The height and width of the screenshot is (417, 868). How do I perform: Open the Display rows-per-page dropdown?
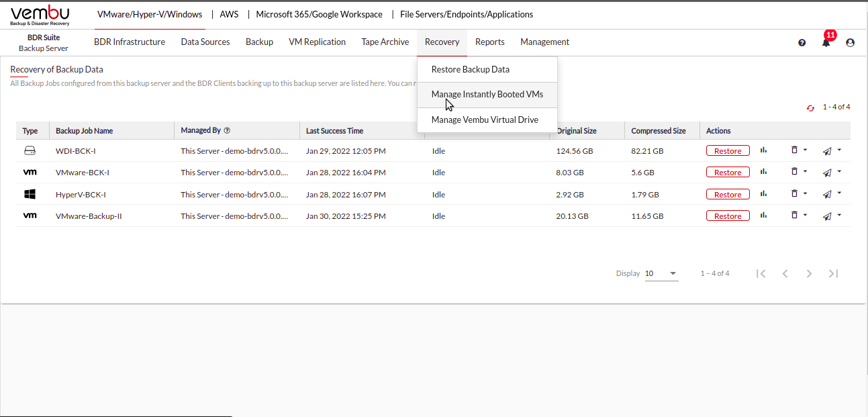point(661,274)
